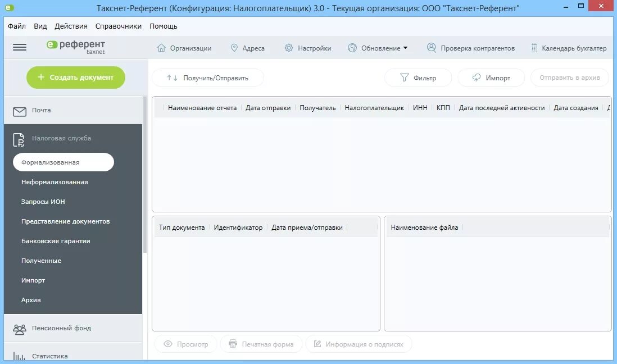Click the house icon beside Организации

(161, 48)
